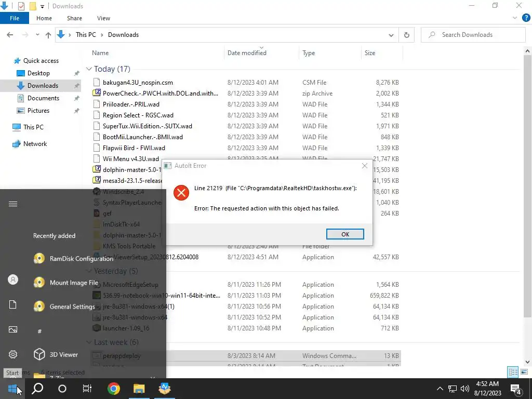
Task: Select Desktop in navigation pane
Action: tap(38, 73)
